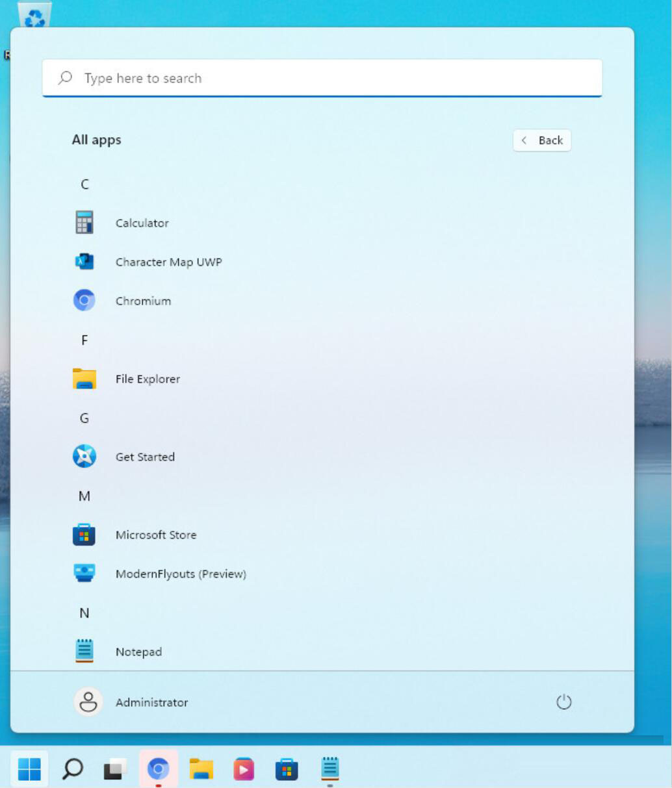Select the letter M section header
Viewport: 672px width, 788px height.
coord(84,496)
